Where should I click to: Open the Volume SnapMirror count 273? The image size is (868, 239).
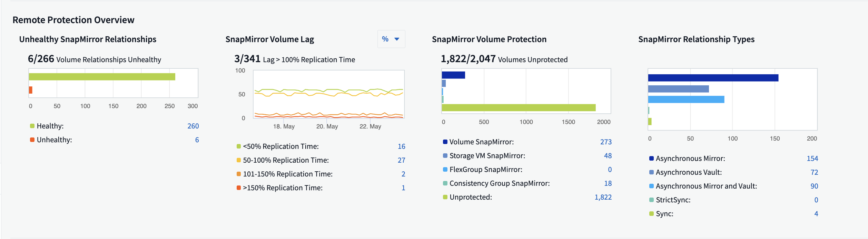point(605,142)
